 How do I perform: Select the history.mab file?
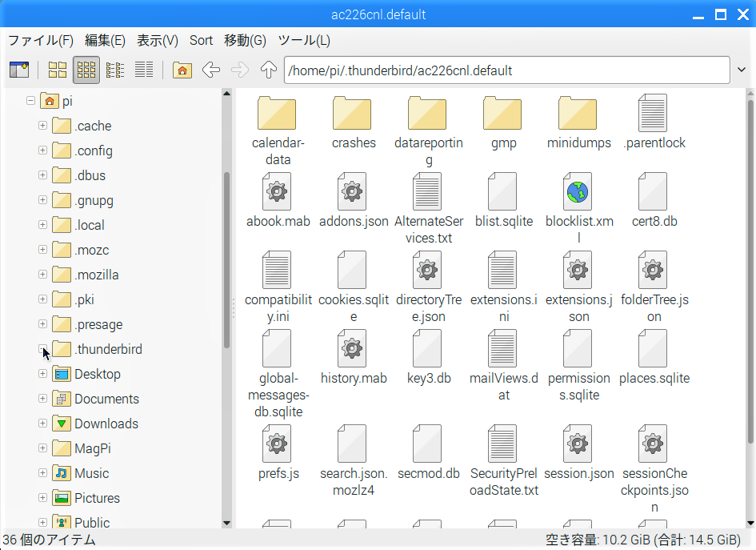354,358
